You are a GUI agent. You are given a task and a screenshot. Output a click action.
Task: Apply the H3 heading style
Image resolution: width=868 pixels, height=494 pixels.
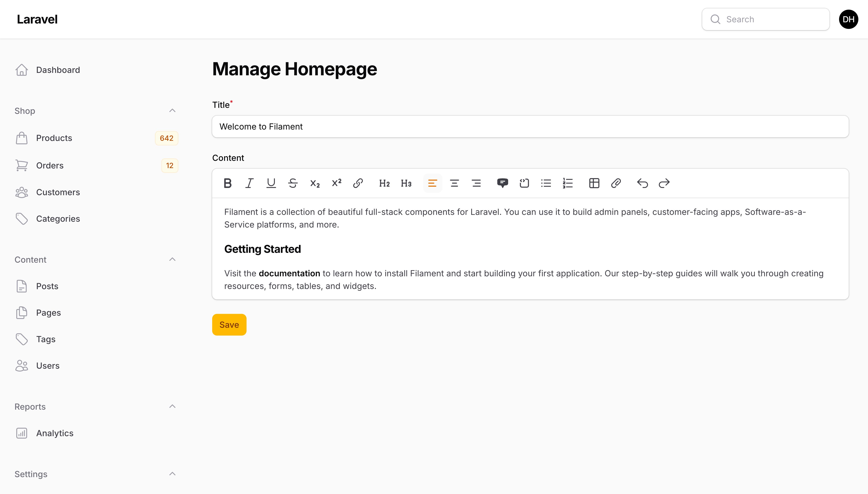pos(406,183)
